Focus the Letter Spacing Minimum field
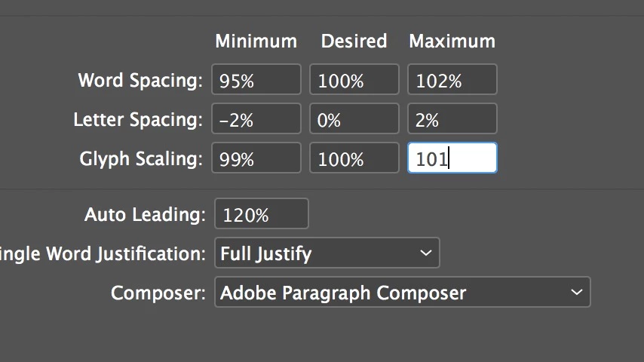Viewport: 644px width, 362px height. point(256,119)
